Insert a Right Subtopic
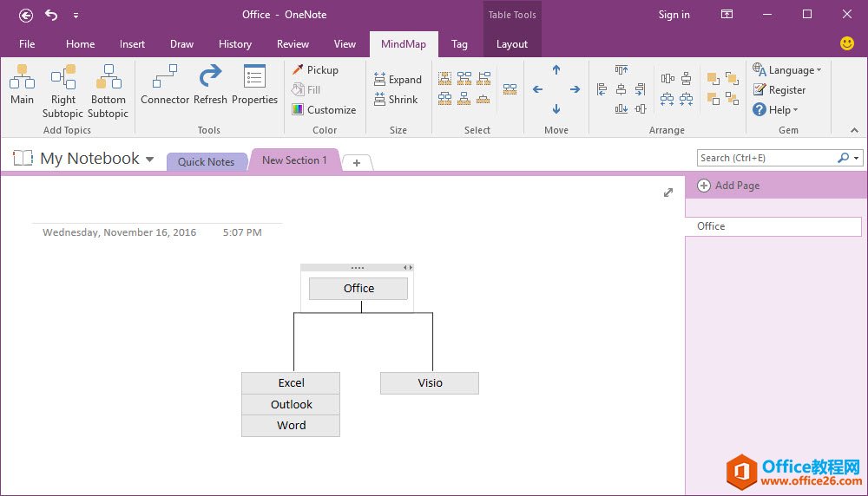Screen dimensions: 868x496 click(62, 91)
